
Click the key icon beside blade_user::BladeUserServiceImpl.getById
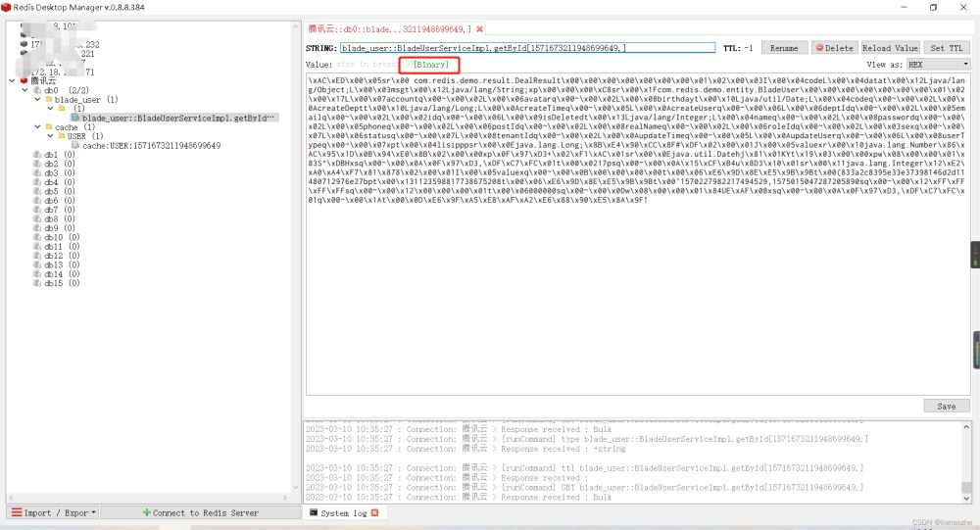click(x=75, y=118)
